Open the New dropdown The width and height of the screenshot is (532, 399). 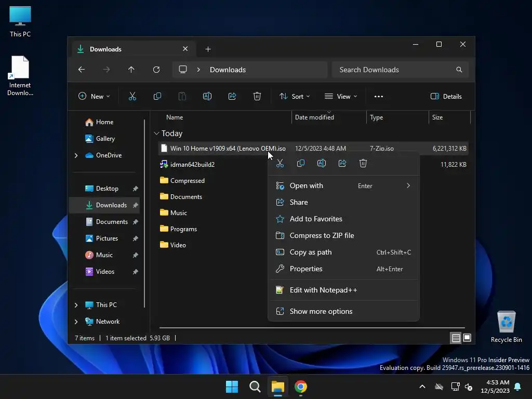click(x=95, y=96)
